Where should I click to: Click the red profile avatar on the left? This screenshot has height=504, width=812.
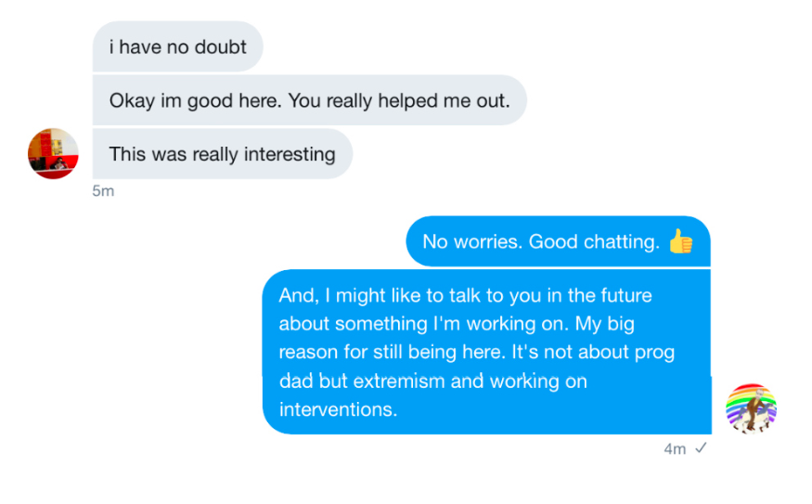(53, 153)
